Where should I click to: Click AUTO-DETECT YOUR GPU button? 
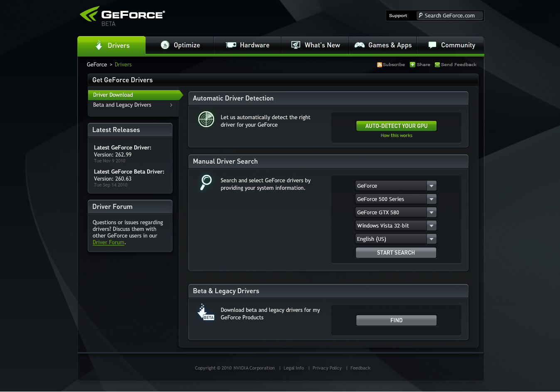tap(396, 126)
